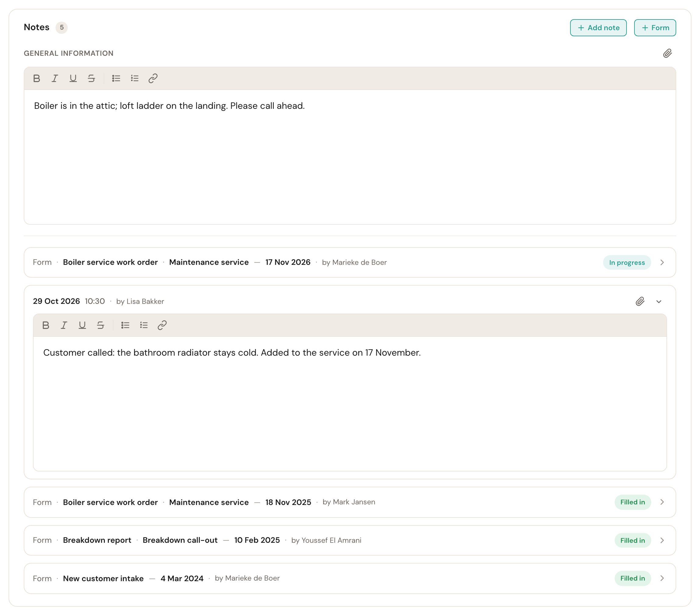Insert numbered list in General Information editor

tap(134, 78)
